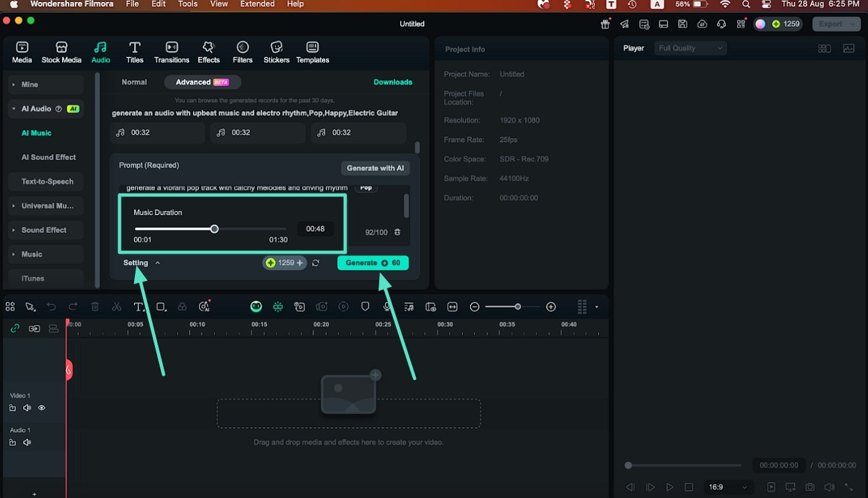Open the Stock Media tab

(61, 52)
